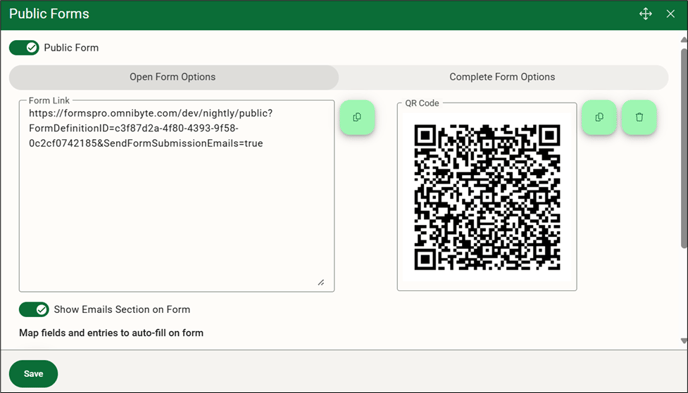Image resolution: width=688 pixels, height=393 pixels.
Task: Click the Form Link field label
Action: coord(49,100)
